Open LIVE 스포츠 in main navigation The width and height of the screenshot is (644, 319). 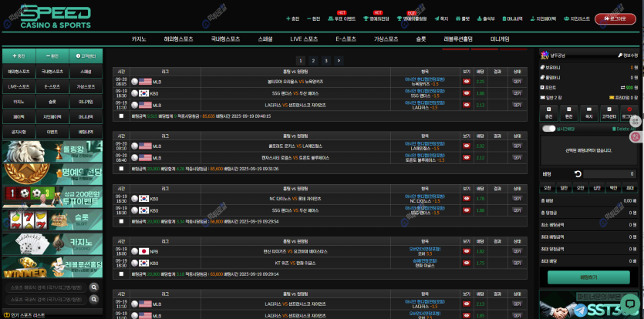point(304,39)
